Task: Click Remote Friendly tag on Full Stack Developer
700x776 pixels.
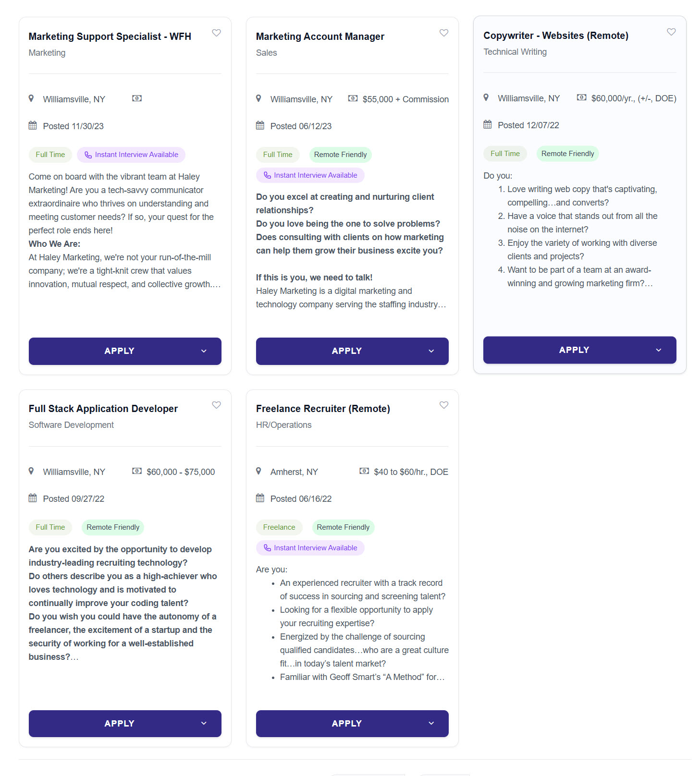Action: [113, 527]
